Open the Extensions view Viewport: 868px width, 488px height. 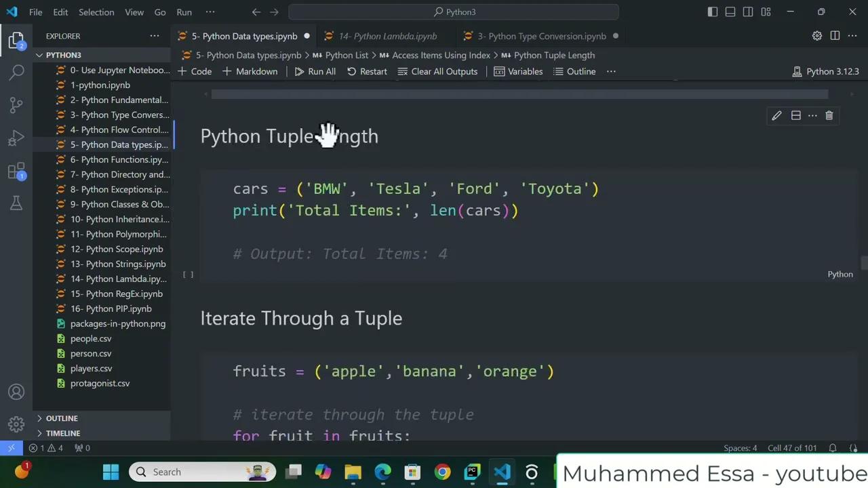click(16, 172)
